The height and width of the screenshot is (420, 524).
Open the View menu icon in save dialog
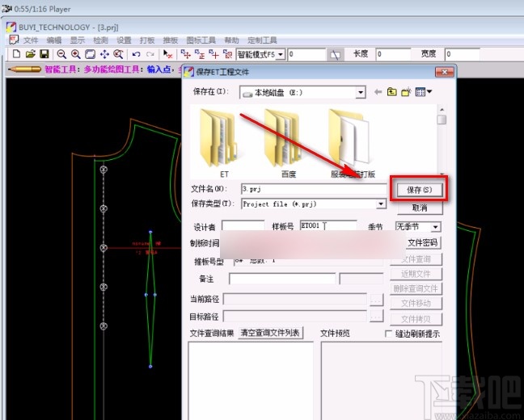coord(423,91)
